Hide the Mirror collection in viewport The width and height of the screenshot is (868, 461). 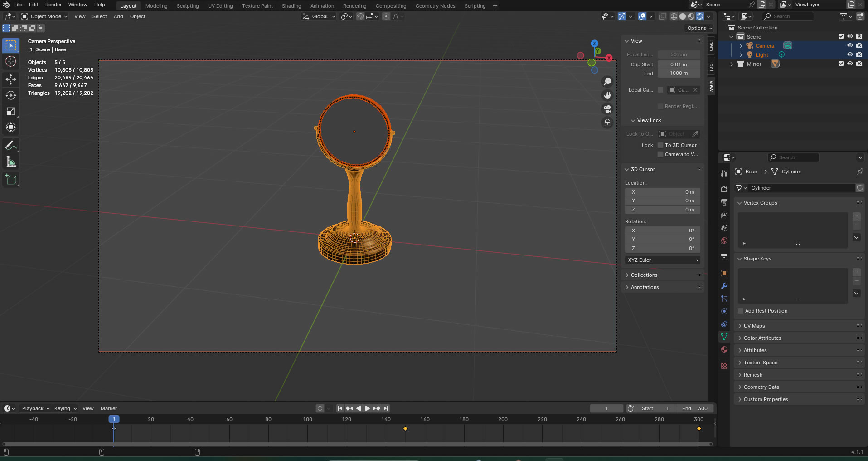(x=850, y=64)
